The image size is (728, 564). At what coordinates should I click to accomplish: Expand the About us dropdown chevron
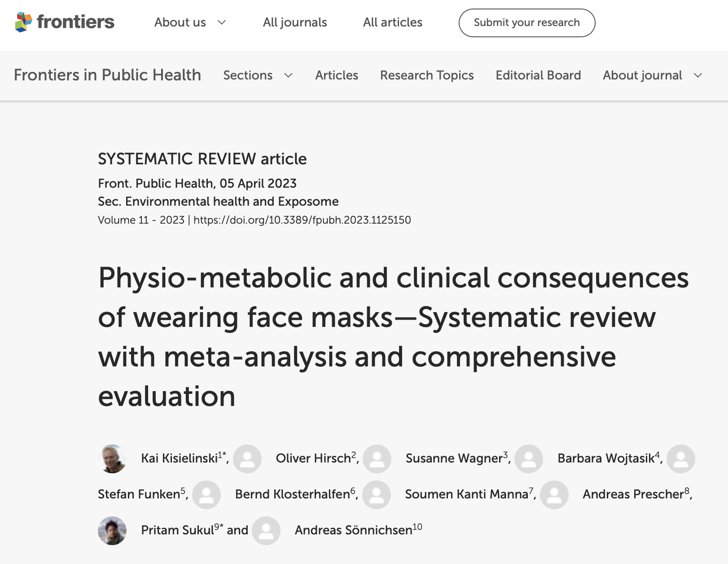pyautogui.click(x=222, y=22)
